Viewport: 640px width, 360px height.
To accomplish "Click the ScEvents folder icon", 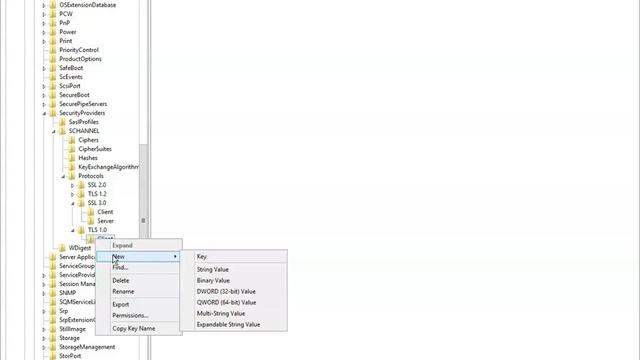I will point(53,77).
